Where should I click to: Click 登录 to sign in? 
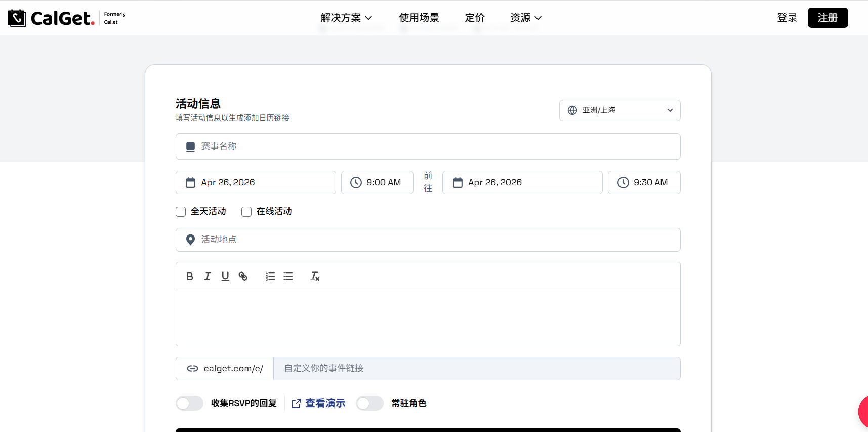pyautogui.click(x=787, y=18)
